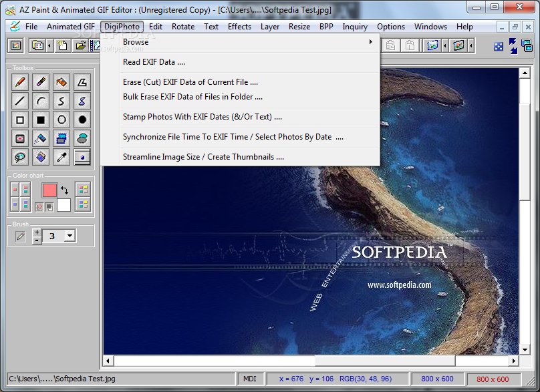Screen dimensions: 540x392
Task: Choose Stamp Photos With EXIF Dates
Action: [250, 117]
